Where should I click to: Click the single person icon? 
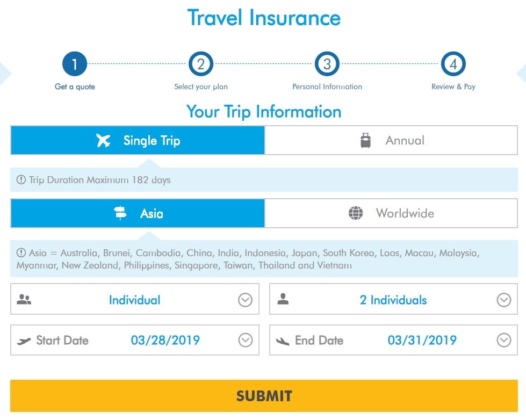coord(283,300)
